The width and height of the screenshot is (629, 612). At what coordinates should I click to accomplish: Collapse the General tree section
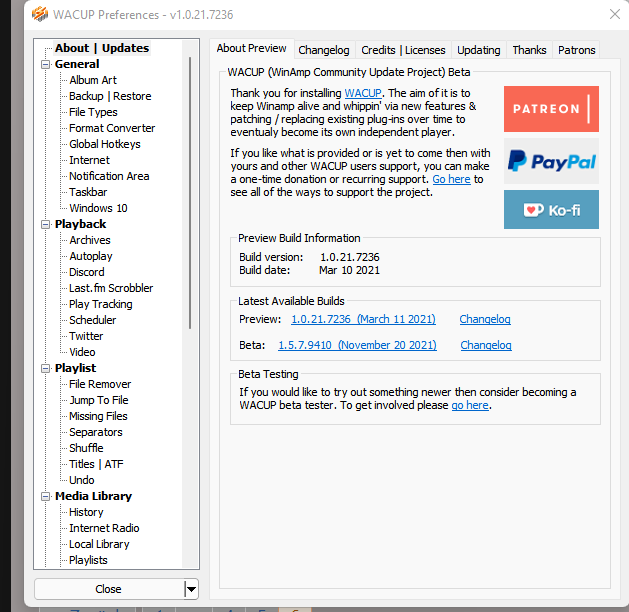(x=46, y=64)
